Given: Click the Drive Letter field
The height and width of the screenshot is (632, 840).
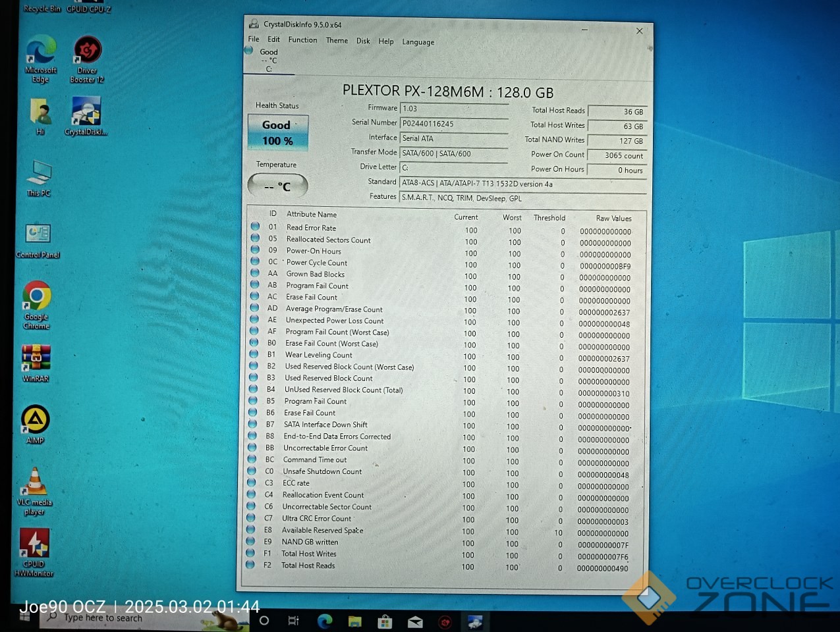Looking at the screenshot, I should tap(454, 168).
